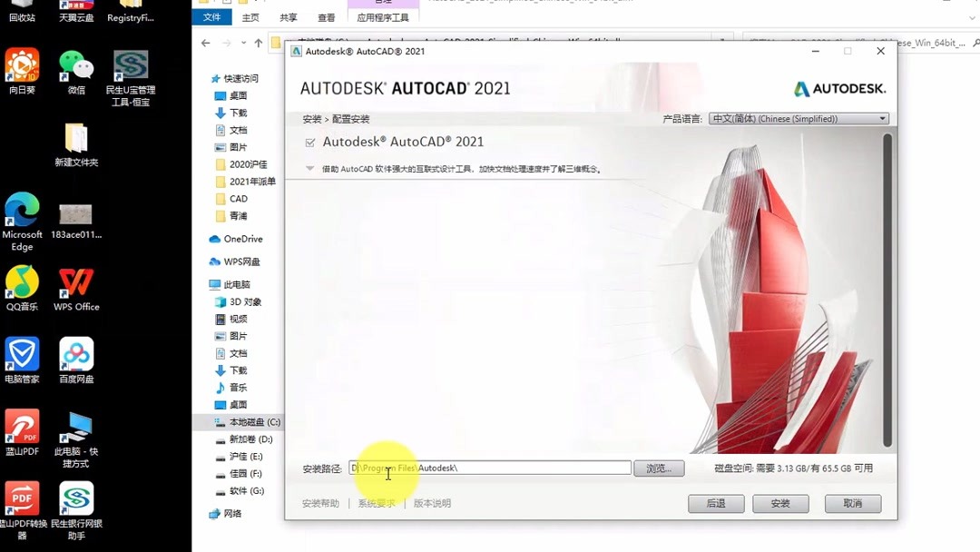Switch to the 查看 ribbon tab

pyautogui.click(x=326, y=16)
